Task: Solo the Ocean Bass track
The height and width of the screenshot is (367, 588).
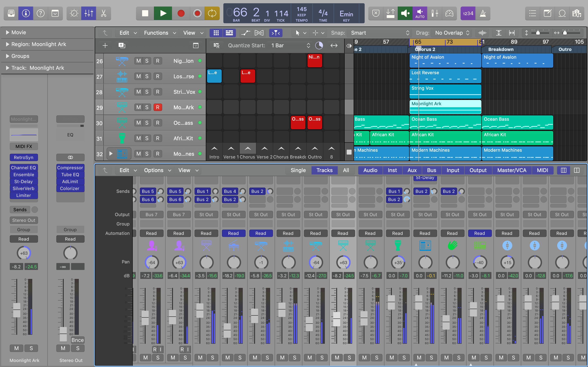Action: [147, 123]
